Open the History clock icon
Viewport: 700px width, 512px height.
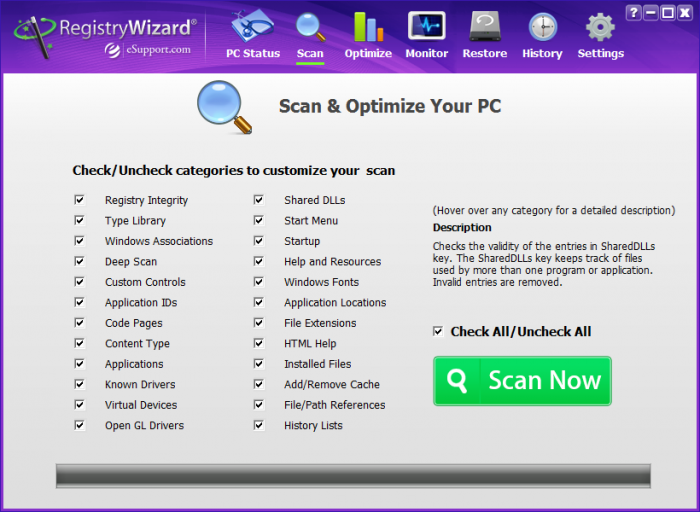click(542, 27)
